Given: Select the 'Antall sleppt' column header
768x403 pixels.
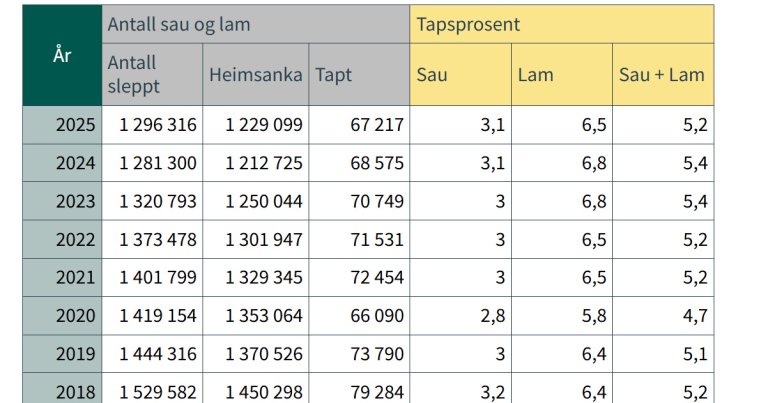Looking at the screenshot, I should (152, 74).
